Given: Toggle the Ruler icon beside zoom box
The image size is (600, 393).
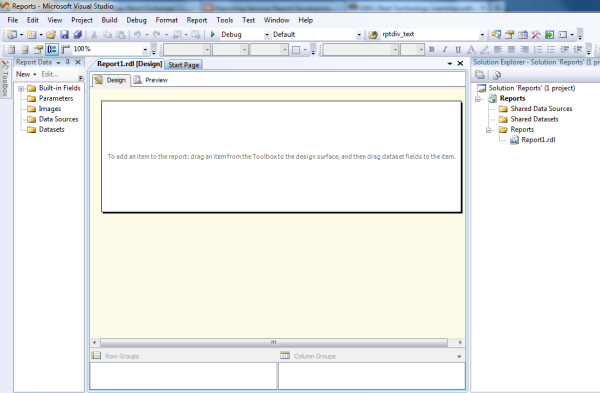Looking at the screenshot, I should 65,49.
